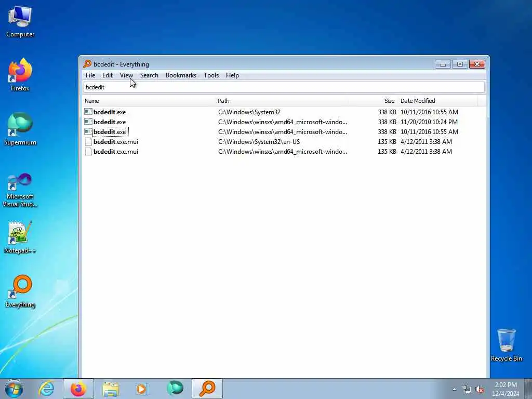Open the Edit menu

108,75
